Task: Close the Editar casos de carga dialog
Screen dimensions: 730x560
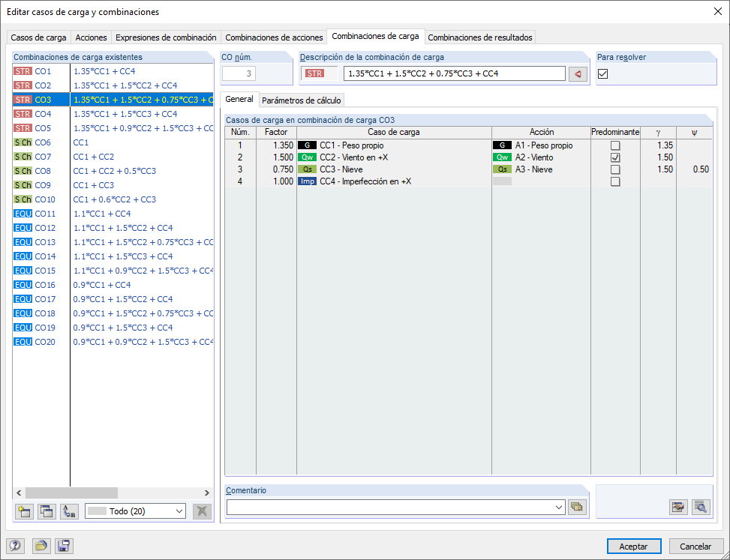Action: (718, 12)
